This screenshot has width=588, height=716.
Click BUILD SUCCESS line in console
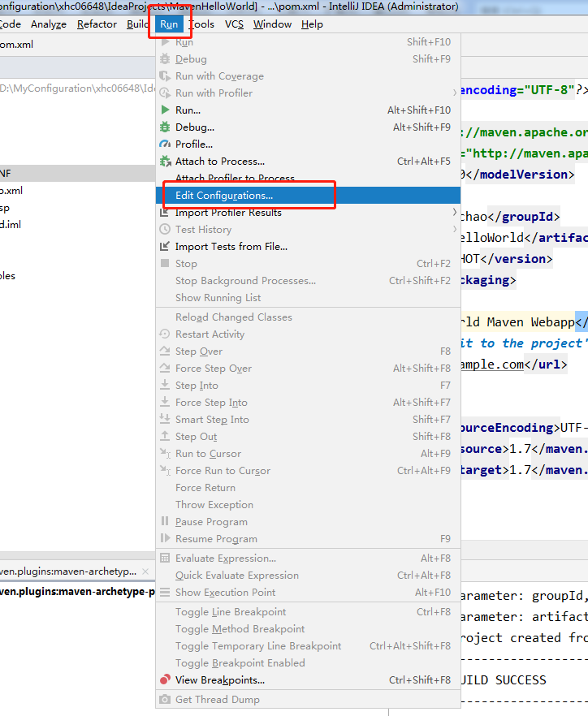click(503, 680)
